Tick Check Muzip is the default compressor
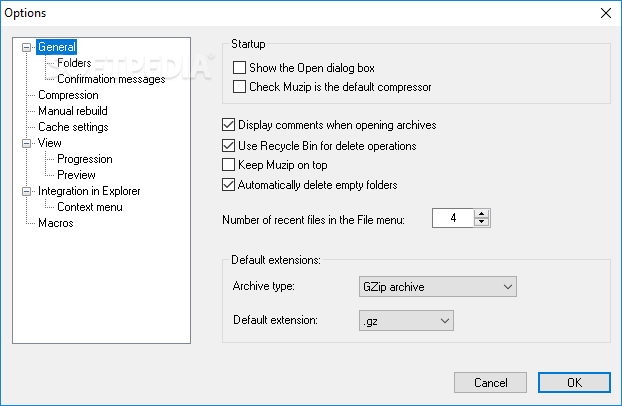Image resolution: width=622 pixels, height=406 pixels. click(239, 87)
